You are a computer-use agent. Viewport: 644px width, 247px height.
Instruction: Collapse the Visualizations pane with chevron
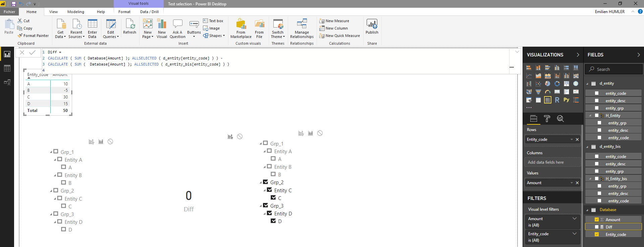coord(578,55)
